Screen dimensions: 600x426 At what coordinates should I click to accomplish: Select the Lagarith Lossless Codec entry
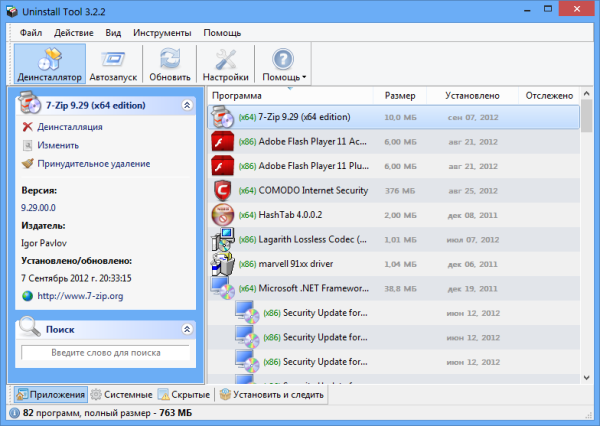pos(394,240)
